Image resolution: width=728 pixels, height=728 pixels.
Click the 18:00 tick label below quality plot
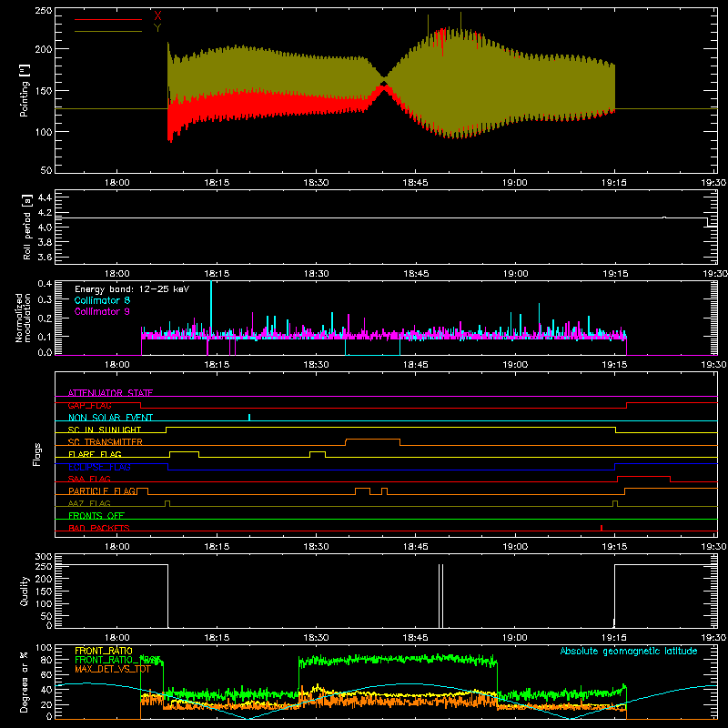(x=116, y=638)
